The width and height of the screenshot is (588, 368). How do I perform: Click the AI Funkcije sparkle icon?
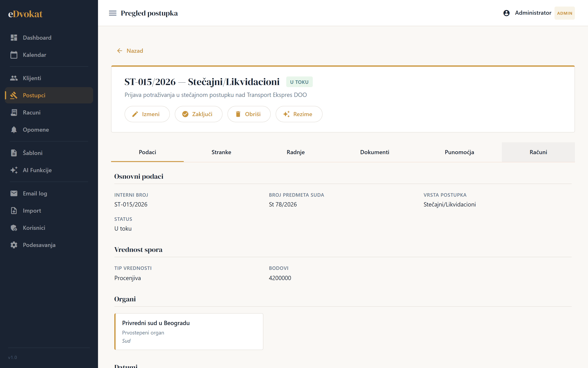14,170
